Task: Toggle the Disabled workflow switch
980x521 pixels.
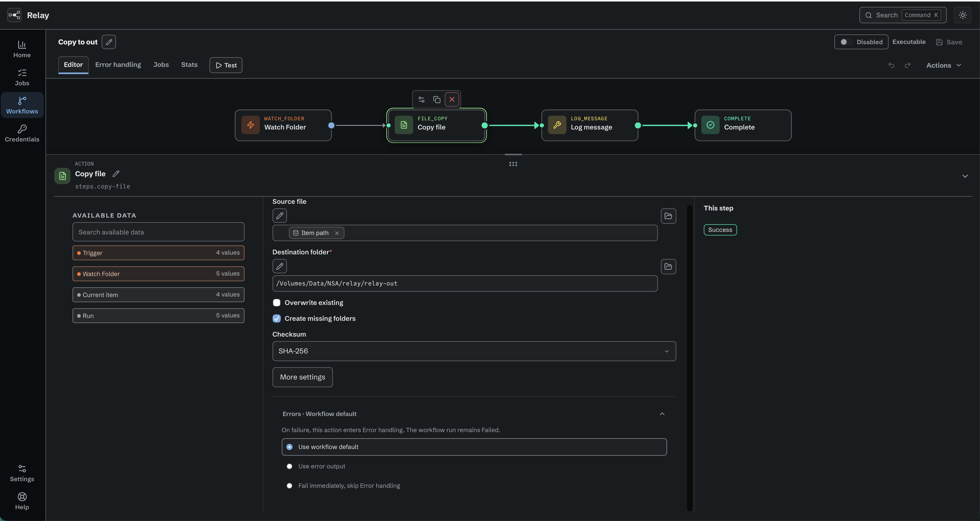Action: 861,42
